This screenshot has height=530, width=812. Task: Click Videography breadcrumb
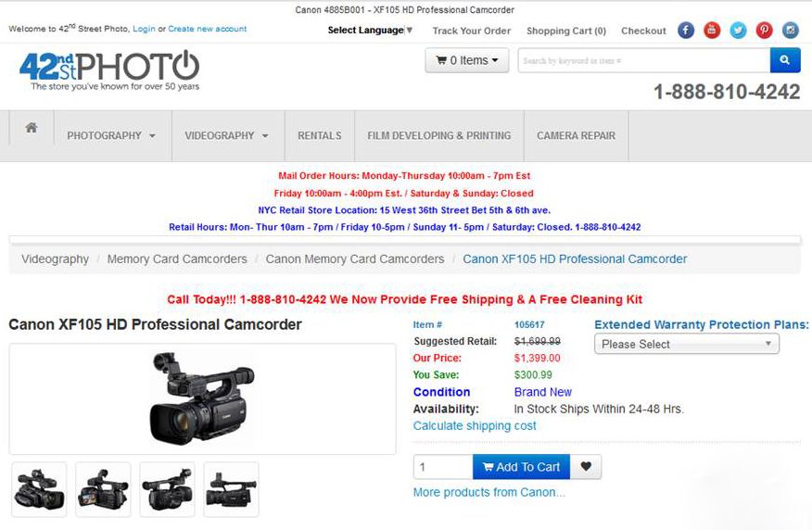pyautogui.click(x=56, y=259)
